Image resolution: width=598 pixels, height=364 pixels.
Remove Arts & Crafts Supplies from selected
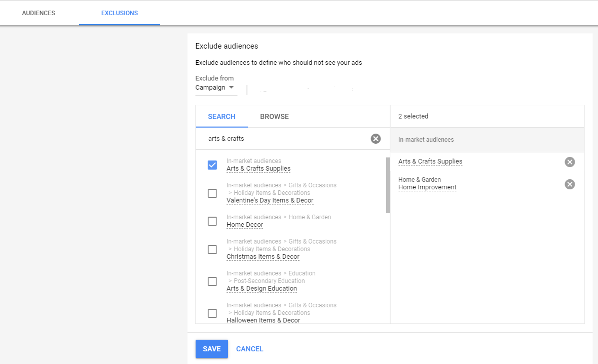pos(570,162)
